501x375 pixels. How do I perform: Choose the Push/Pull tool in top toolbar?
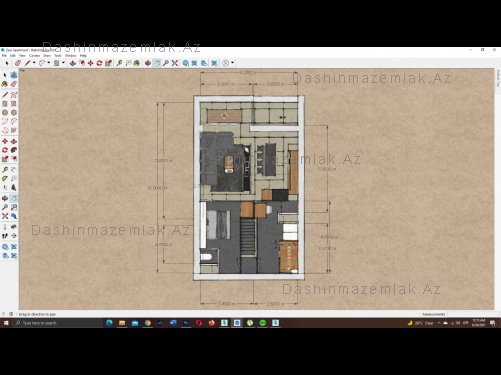73,63
